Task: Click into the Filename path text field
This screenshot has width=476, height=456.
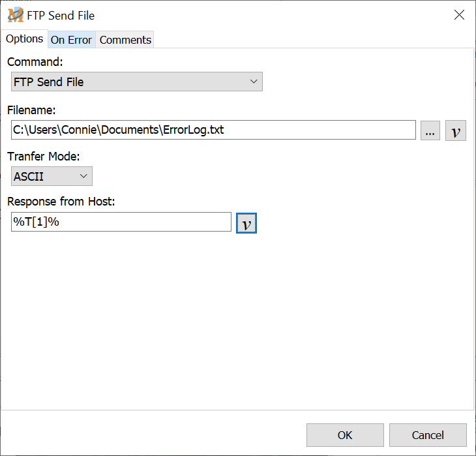Action: [213, 130]
